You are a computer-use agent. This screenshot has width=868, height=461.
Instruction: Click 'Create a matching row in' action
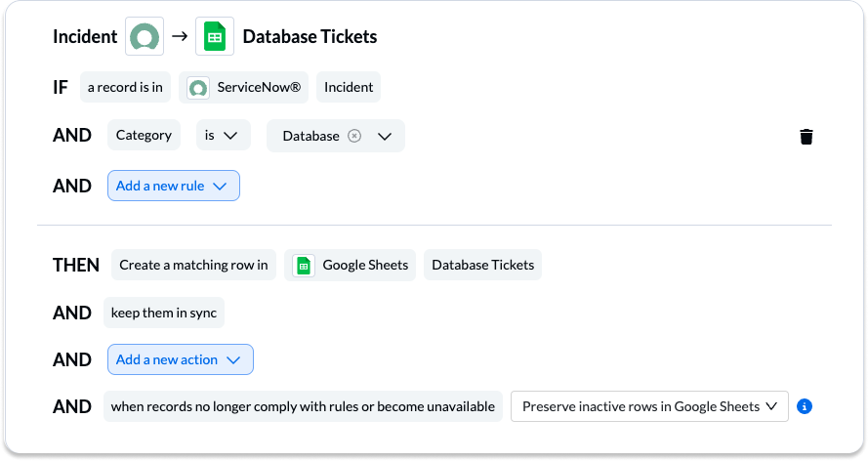pyautogui.click(x=193, y=265)
